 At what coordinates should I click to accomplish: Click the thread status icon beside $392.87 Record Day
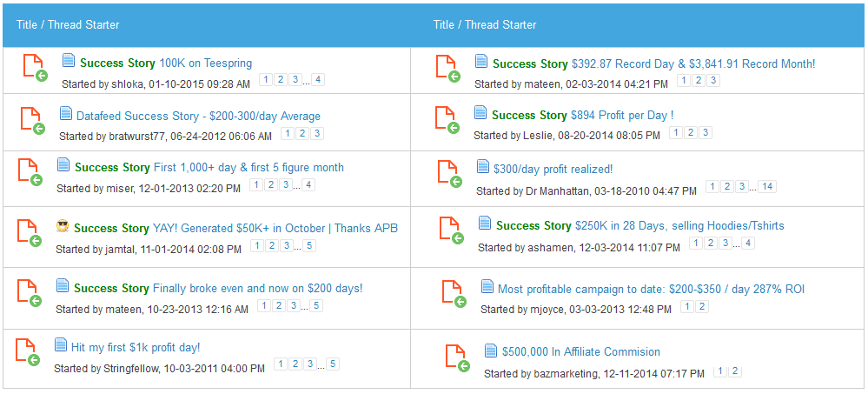pyautogui.click(x=448, y=68)
